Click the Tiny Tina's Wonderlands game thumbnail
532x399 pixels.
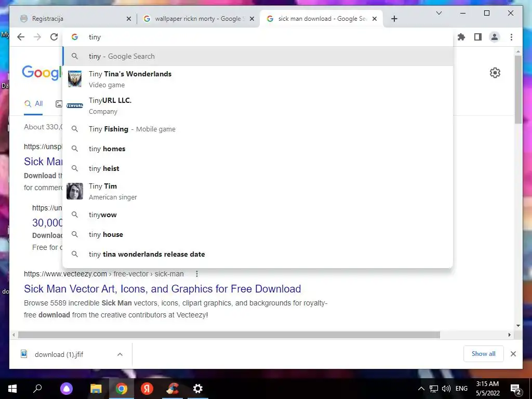point(75,79)
